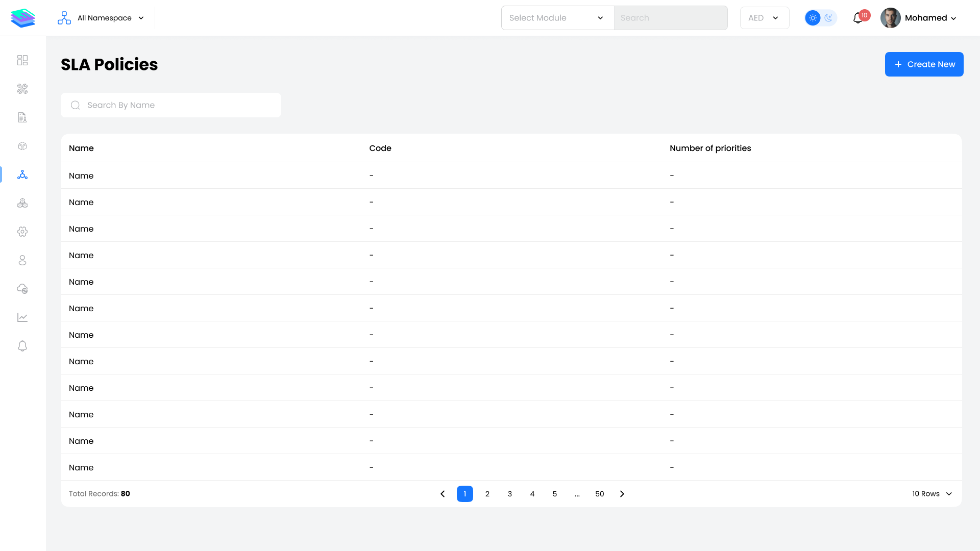Open the sidebar bell alerts icon
This screenshot has width=980, height=551.
(x=22, y=346)
